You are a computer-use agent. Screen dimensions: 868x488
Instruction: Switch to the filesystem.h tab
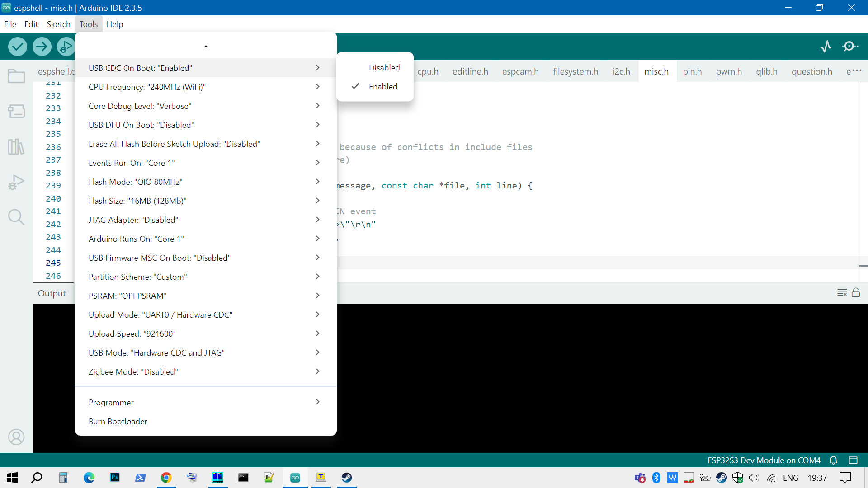click(576, 71)
